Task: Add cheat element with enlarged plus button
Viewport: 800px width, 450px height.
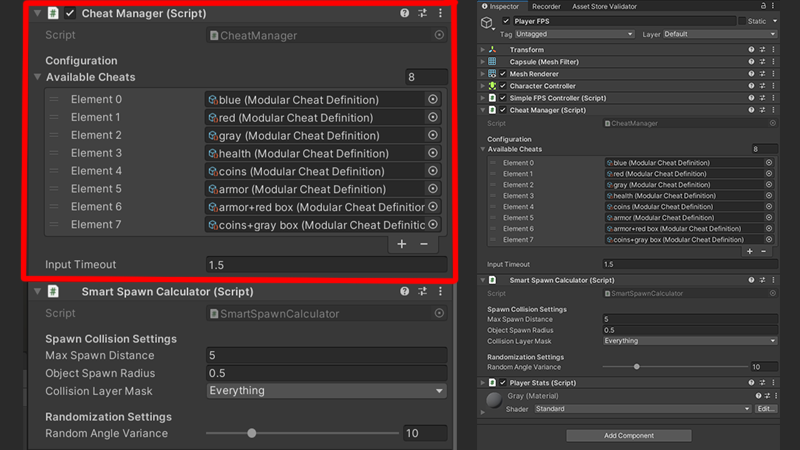Action: click(x=402, y=244)
